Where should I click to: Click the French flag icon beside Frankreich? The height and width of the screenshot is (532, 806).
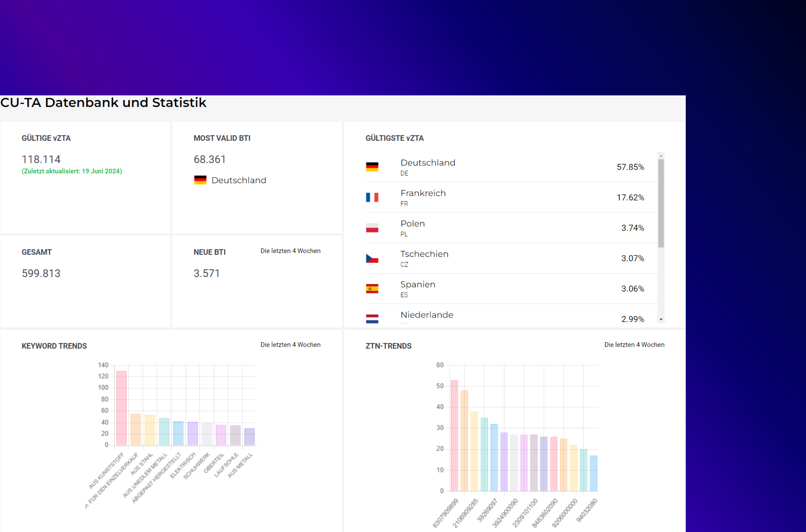[x=372, y=197]
